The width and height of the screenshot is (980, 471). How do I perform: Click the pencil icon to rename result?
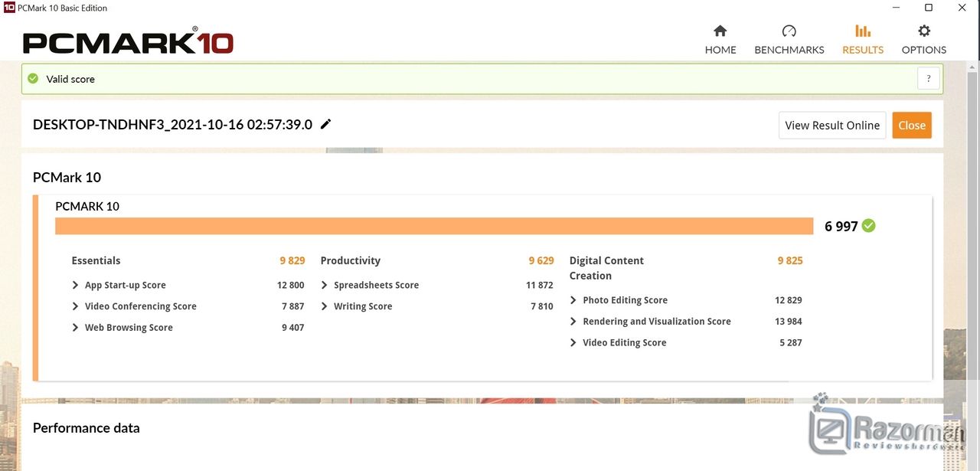pos(326,124)
